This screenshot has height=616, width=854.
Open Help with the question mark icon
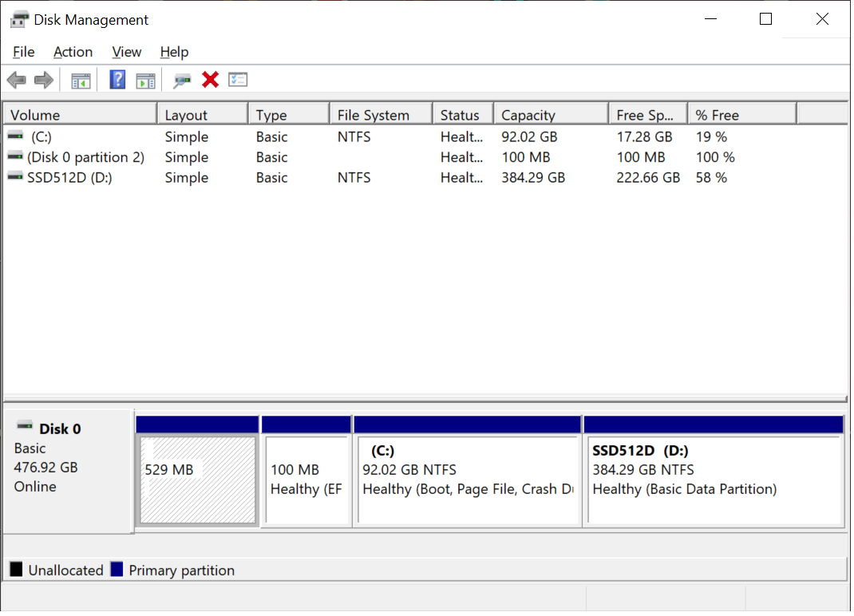pos(117,80)
